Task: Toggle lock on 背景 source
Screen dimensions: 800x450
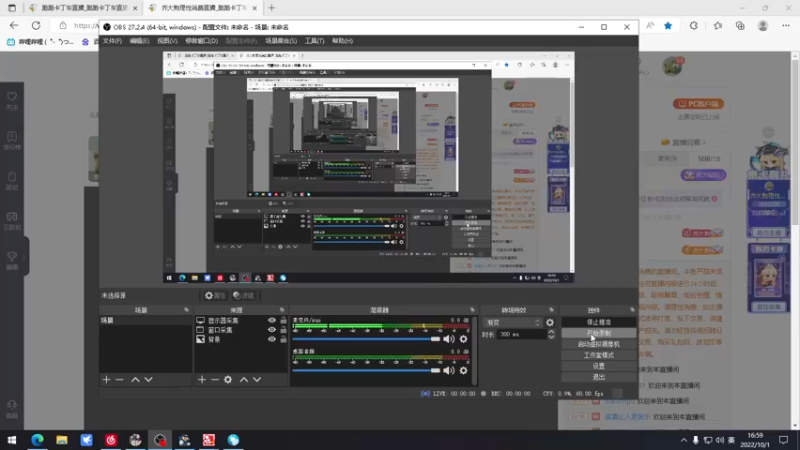Action: click(x=283, y=339)
